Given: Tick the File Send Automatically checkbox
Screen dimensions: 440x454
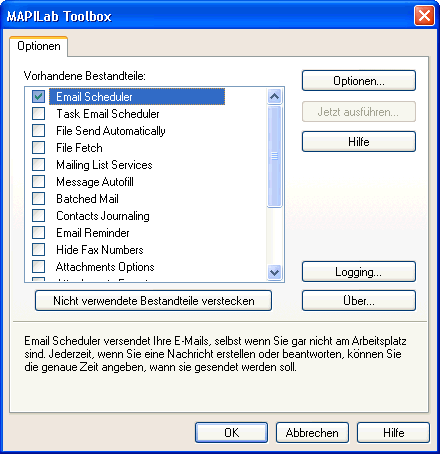Looking at the screenshot, I should [39, 131].
